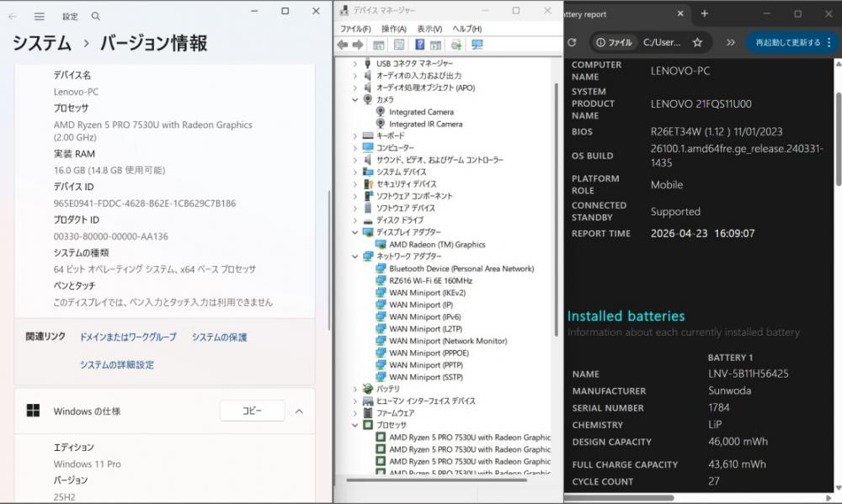Click the 再起動して更新する button
Screen dimensions: 842x504
point(788,42)
